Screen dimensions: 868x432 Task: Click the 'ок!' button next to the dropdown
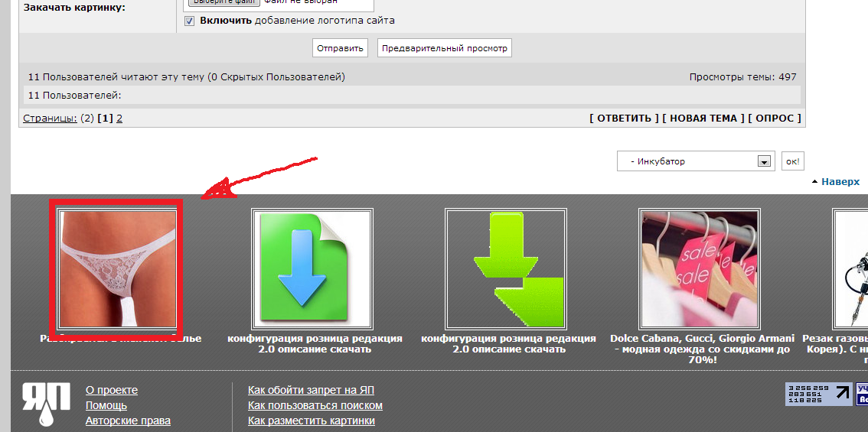[793, 161]
